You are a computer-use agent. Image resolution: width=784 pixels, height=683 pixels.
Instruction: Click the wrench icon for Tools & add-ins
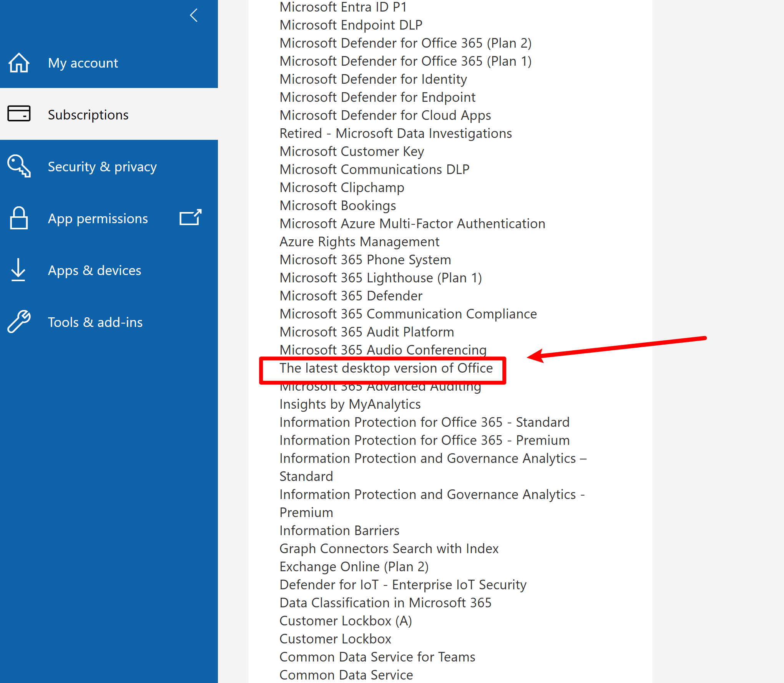click(19, 322)
